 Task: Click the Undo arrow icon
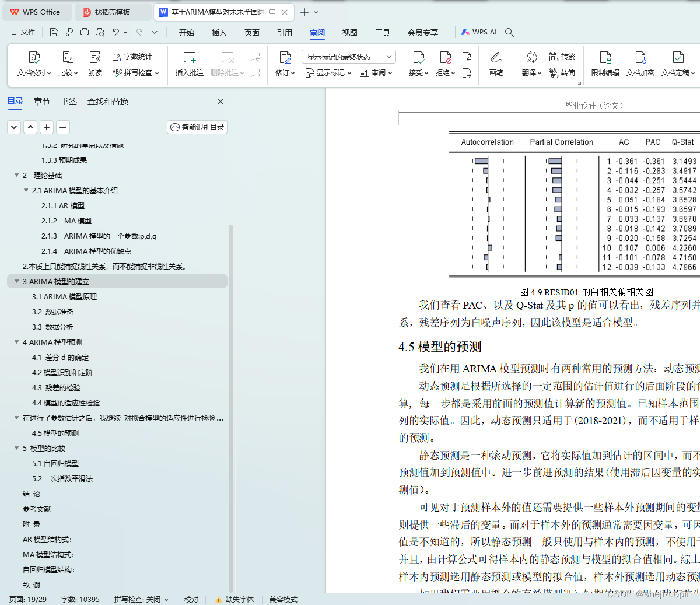point(116,32)
